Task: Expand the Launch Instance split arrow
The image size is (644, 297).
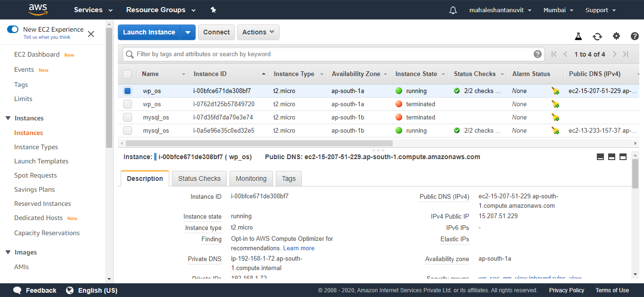Action: pos(188,32)
